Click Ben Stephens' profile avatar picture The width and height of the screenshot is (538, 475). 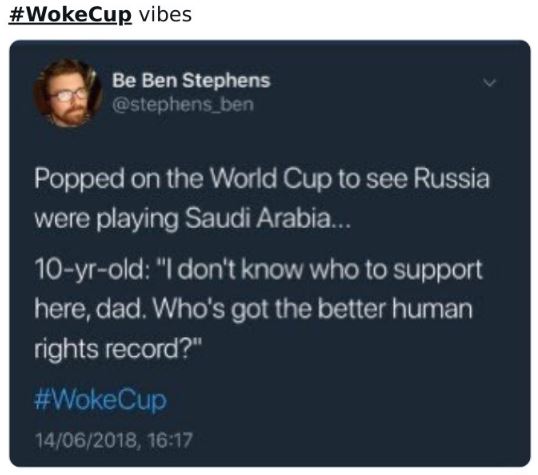coord(67,93)
